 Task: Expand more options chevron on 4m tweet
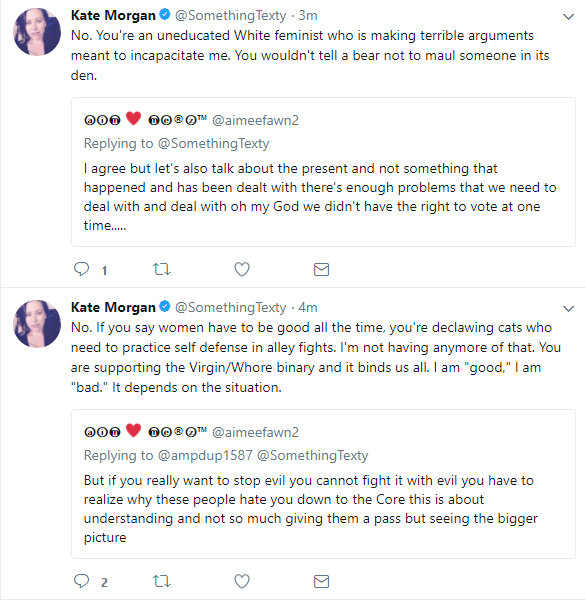pyautogui.click(x=569, y=309)
